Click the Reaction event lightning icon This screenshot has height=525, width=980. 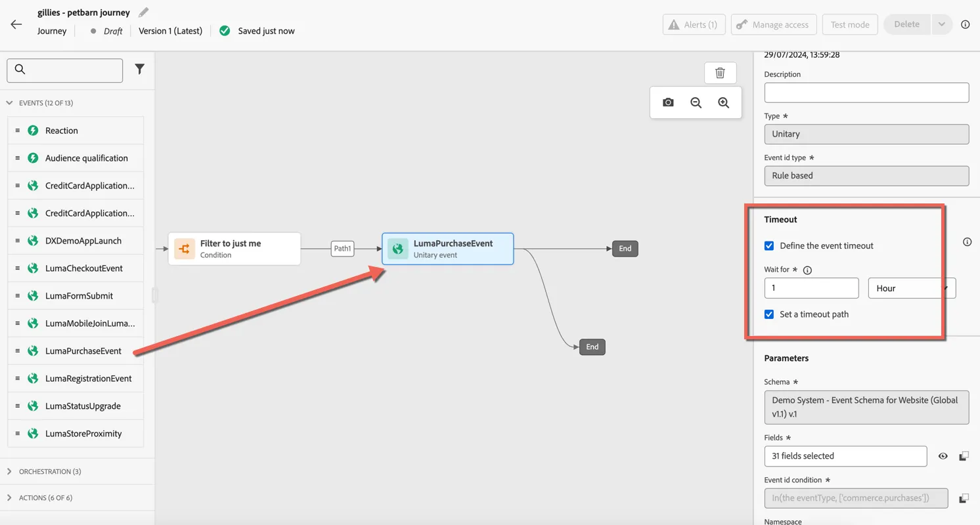33,131
